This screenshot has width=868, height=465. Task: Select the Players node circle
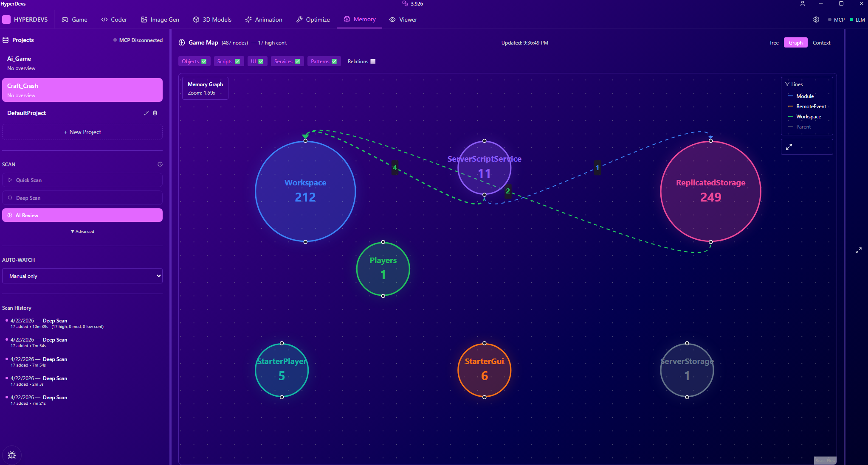[383, 269]
